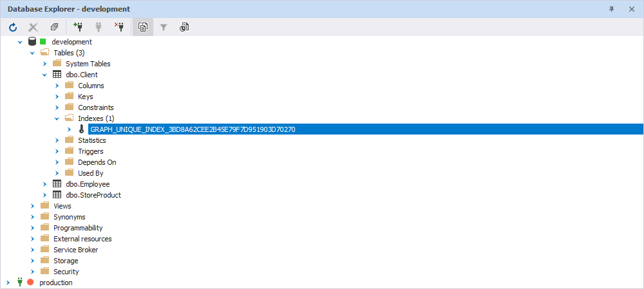Select the Triggers label

(x=91, y=151)
